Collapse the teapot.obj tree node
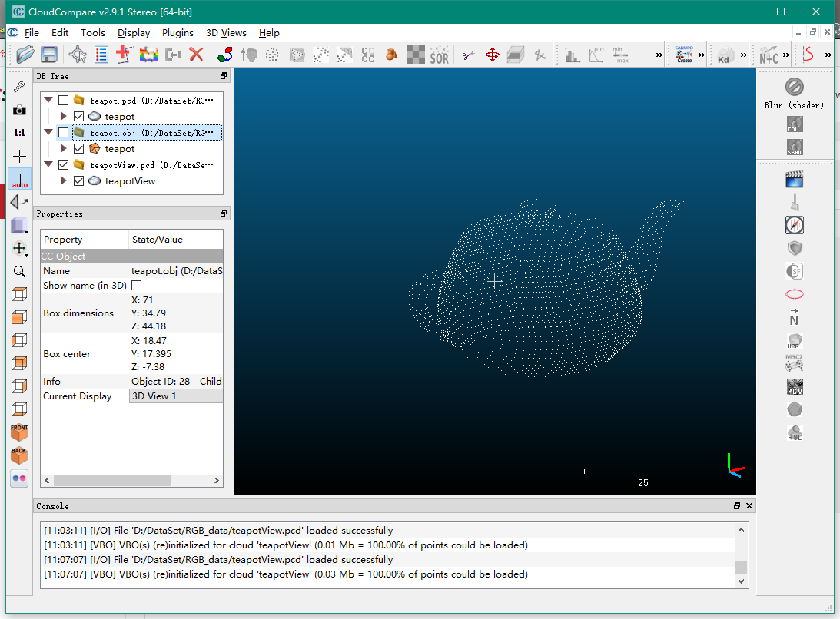Viewport: 840px width, 619px height. pyautogui.click(x=48, y=132)
